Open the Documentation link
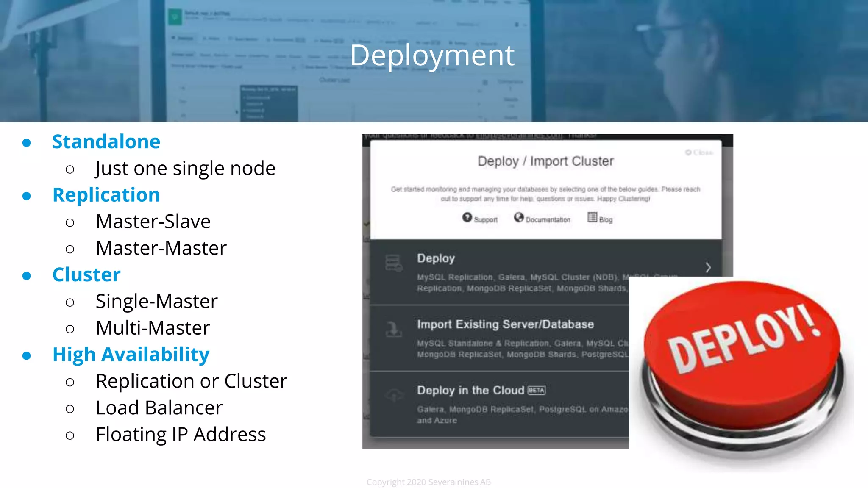 tap(548, 220)
